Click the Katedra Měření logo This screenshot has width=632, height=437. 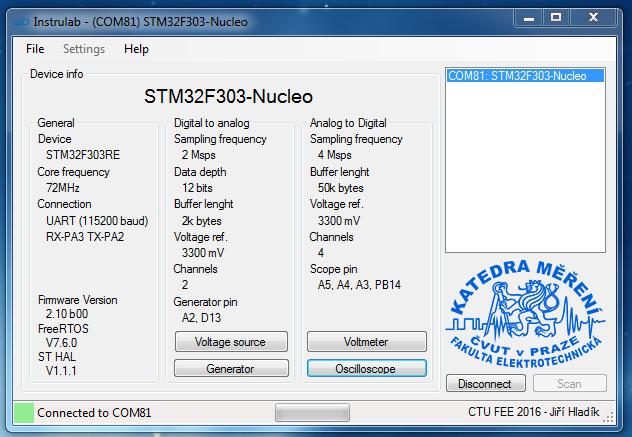(x=525, y=314)
